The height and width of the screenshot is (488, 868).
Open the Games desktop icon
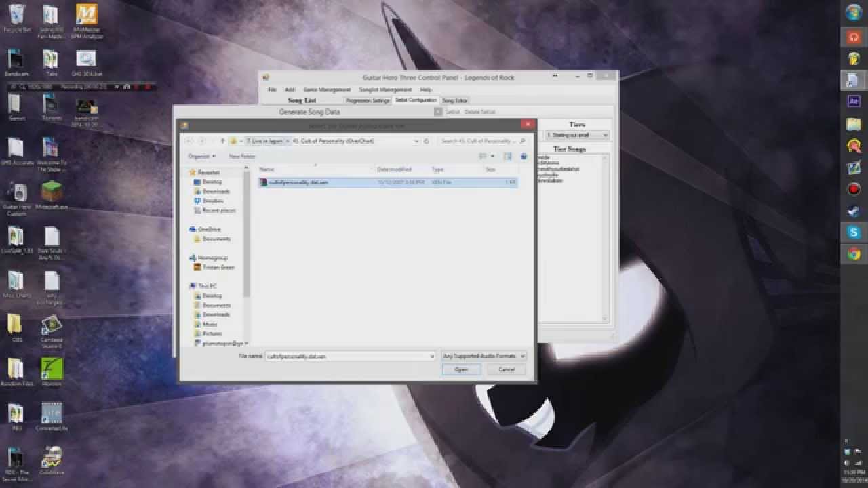point(16,107)
